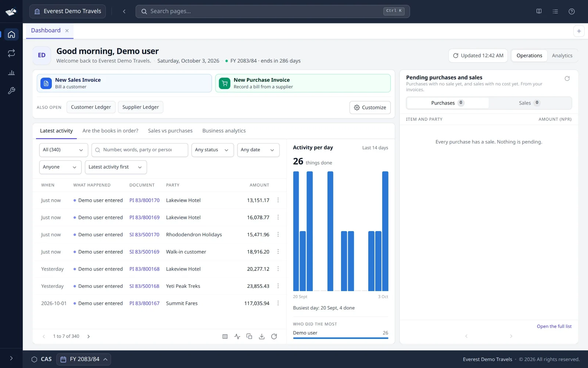Expand the sidebar with the bottom arrow
The width and height of the screenshot is (588, 368).
pyautogui.click(x=11, y=358)
